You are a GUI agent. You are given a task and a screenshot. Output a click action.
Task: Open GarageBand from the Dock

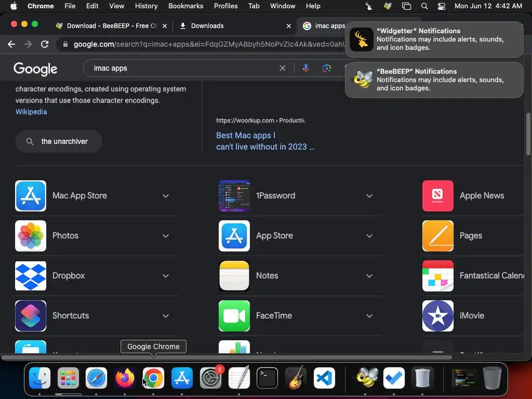(296, 378)
